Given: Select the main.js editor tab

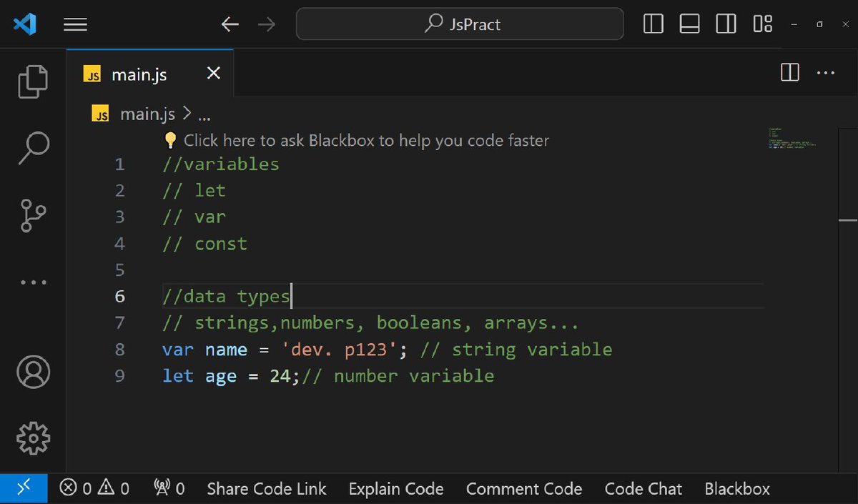Looking at the screenshot, I should [x=150, y=74].
